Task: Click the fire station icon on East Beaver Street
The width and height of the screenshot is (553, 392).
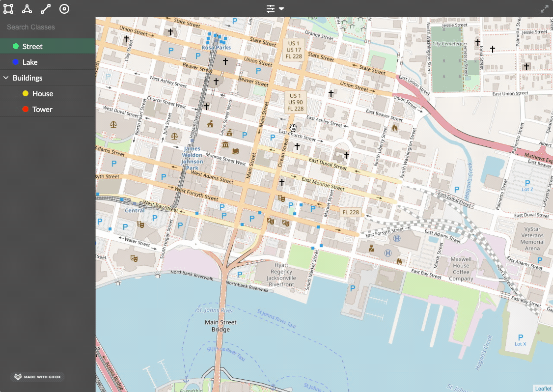Action: point(395,128)
